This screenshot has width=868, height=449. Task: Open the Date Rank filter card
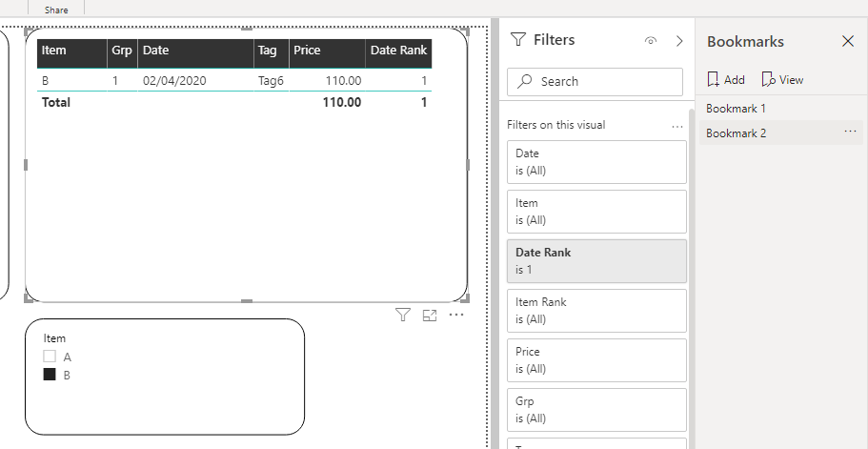coord(596,261)
